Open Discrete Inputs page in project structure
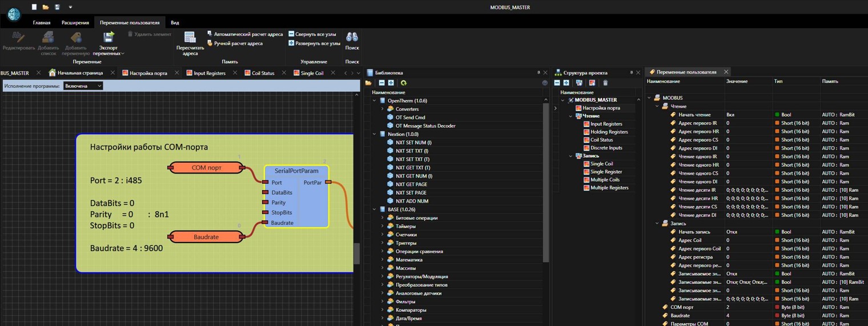 click(x=602, y=148)
